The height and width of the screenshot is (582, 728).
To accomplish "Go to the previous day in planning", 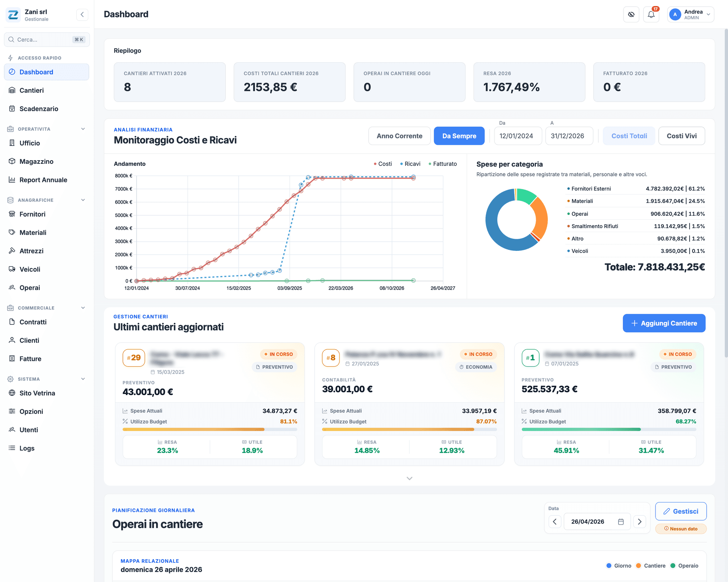I will pyautogui.click(x=555, y=522).
